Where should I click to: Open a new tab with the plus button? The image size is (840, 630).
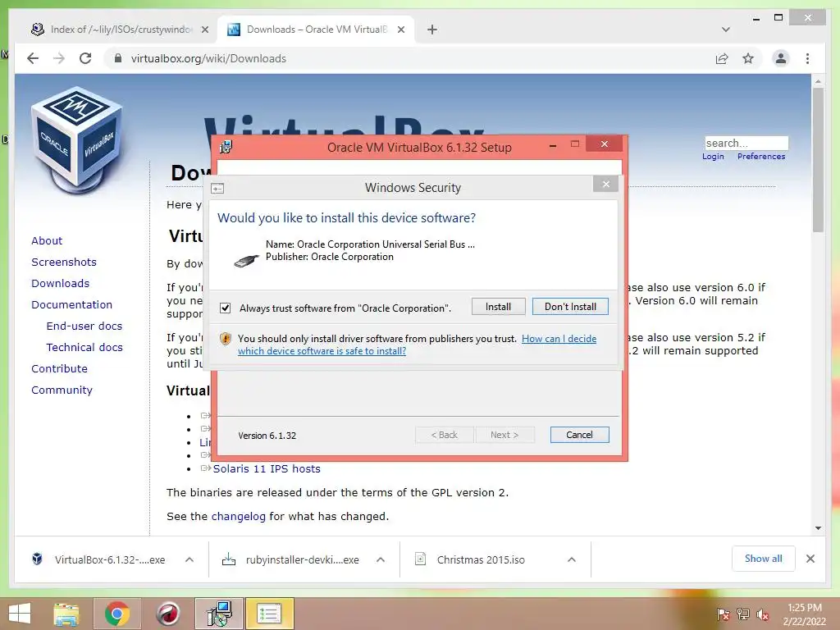432,30
